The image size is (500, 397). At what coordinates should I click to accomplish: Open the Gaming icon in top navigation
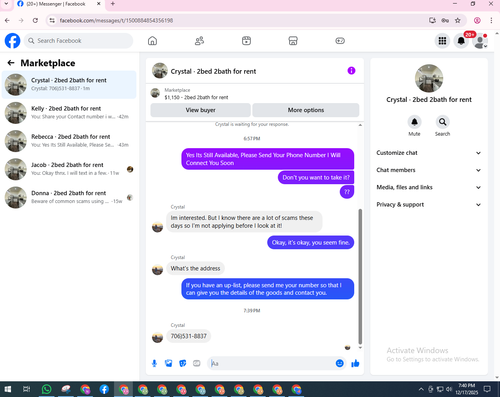click(x=340, y=41)
